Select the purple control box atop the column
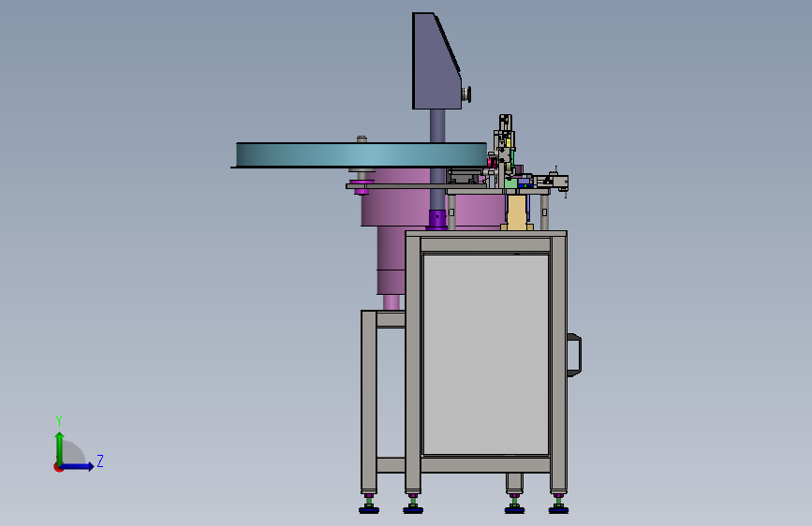 (435, 61)
